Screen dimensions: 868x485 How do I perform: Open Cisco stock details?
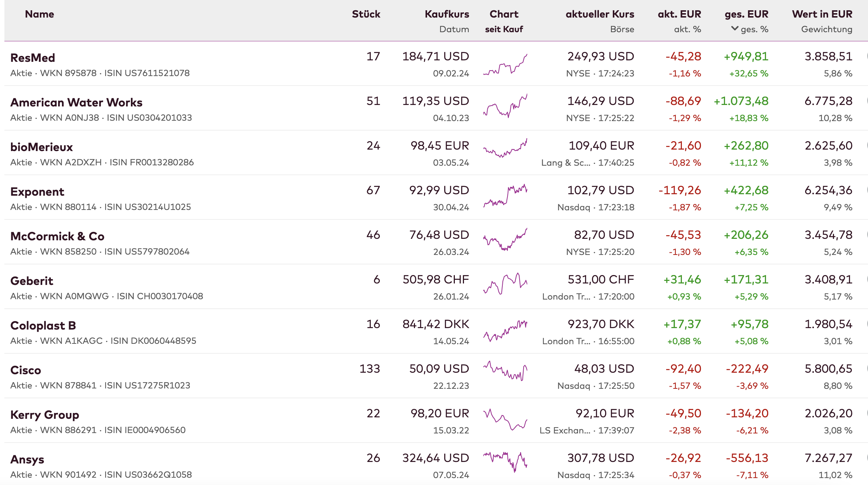tap(25, 370)
